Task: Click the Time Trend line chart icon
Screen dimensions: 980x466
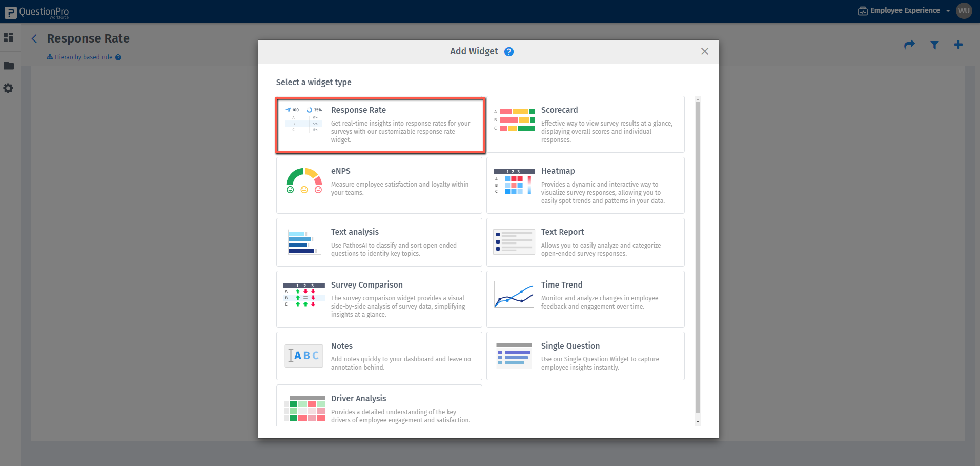Action: (x=514, y=295)
